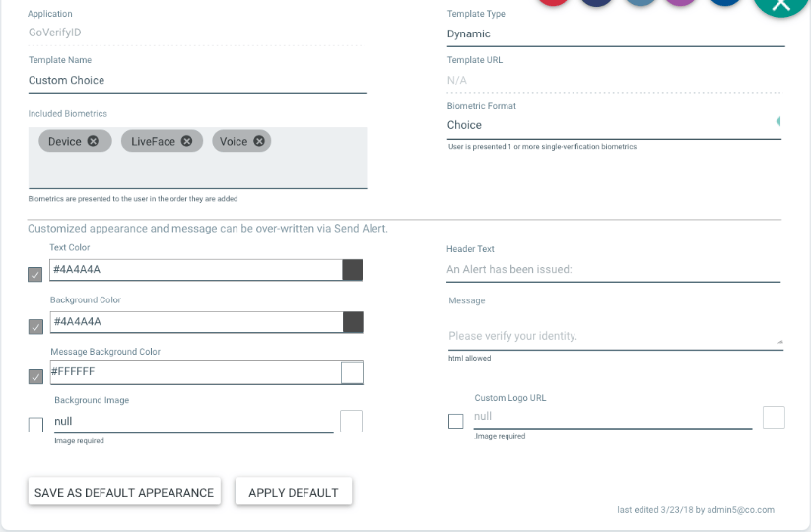
Task: Open the white Message Background swatch
Action: 352,372
